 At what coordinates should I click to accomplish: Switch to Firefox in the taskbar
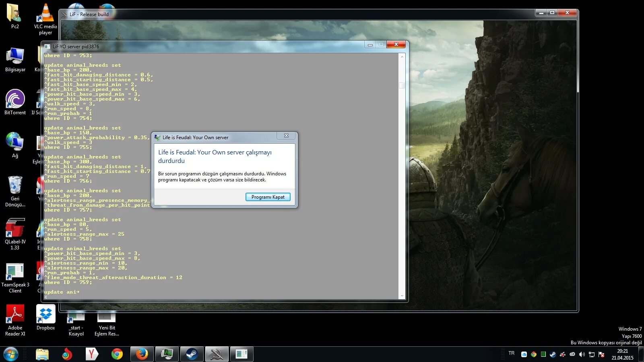point(142,354)
